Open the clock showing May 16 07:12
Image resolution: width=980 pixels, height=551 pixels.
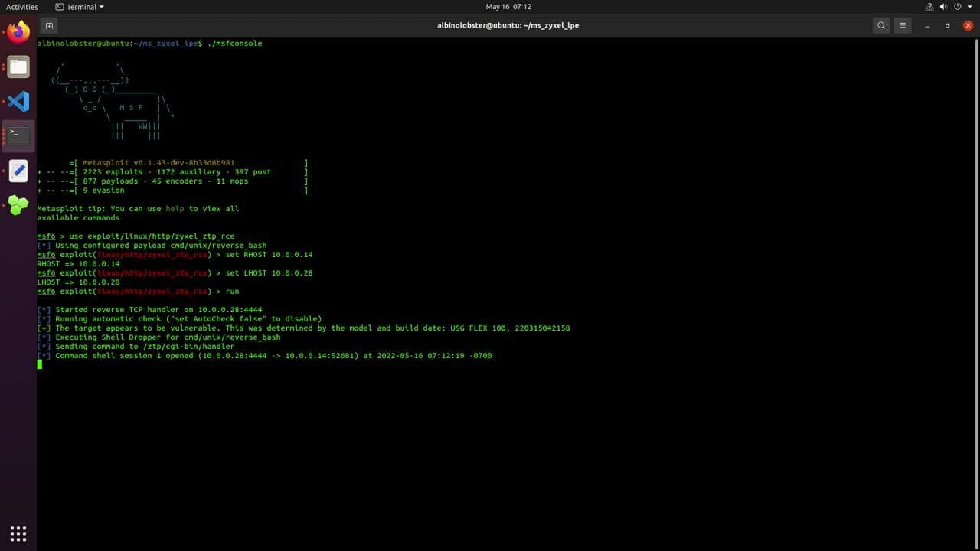point(508,7)
